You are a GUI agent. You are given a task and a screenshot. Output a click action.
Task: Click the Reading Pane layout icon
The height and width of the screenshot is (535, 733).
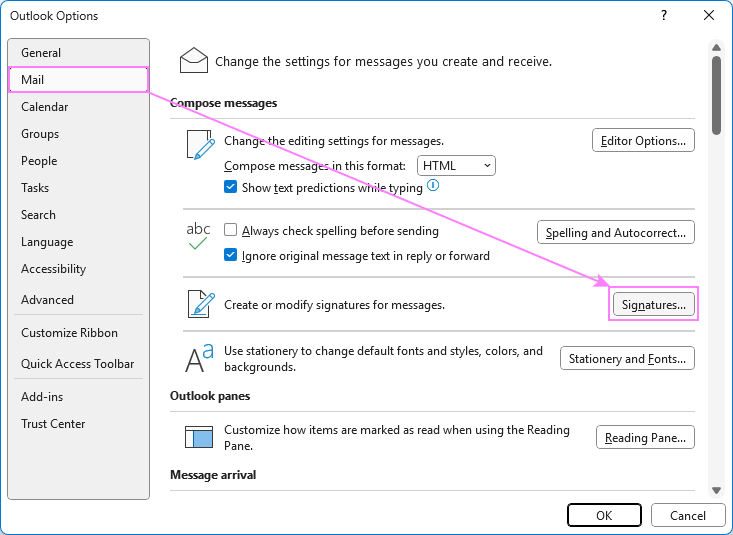[199, 437]
